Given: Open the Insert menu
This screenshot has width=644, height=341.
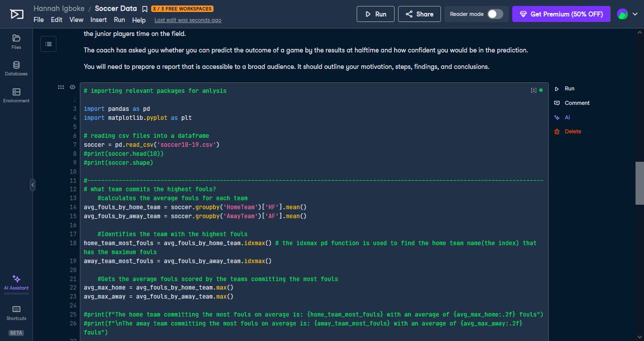Looking at the screenshot, I should (x=99, y=20).
